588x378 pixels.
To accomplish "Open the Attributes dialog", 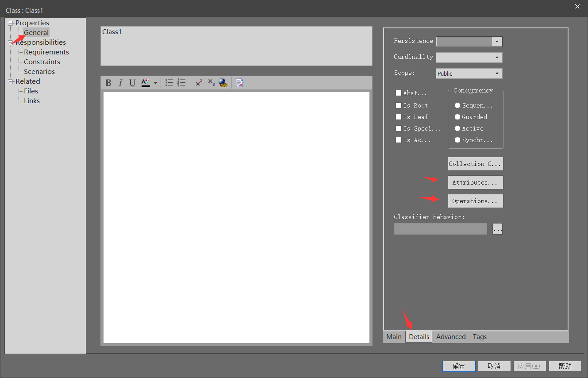I will coord(475,182).
